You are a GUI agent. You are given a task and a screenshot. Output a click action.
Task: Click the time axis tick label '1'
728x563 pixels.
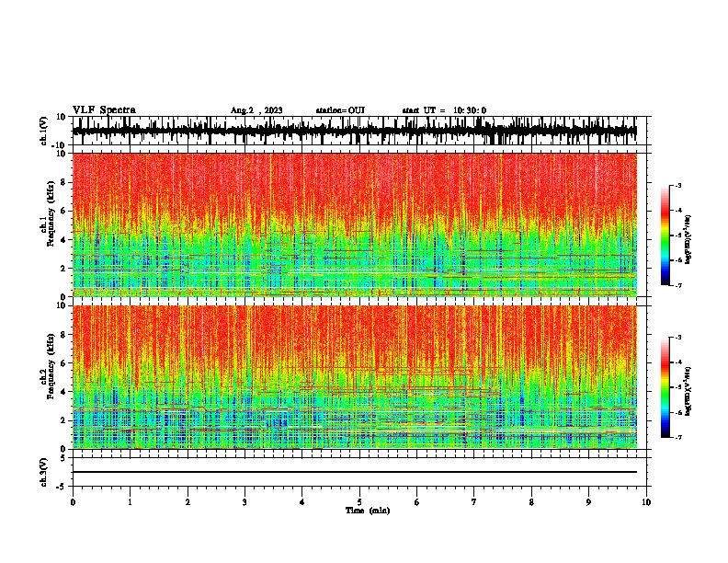(x=130, y=502)
